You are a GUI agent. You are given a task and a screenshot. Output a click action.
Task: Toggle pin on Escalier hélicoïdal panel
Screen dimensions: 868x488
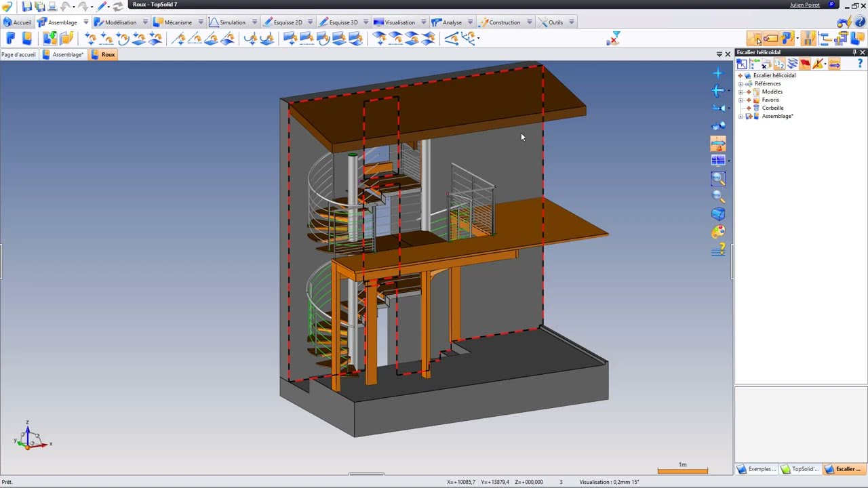point(854,52)
